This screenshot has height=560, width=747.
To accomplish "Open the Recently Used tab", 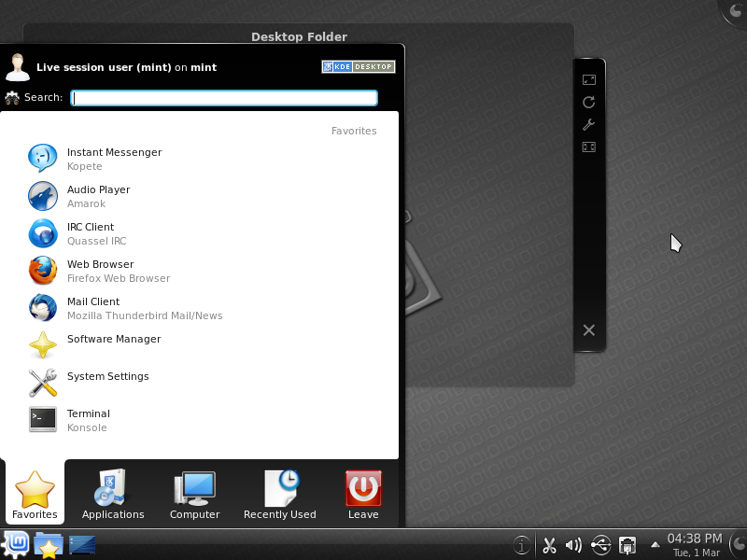I will [x=279, y=495].
